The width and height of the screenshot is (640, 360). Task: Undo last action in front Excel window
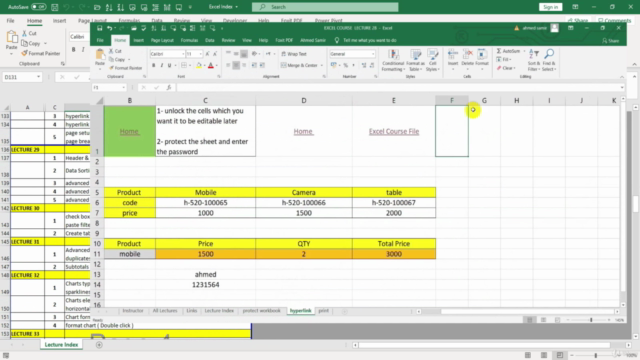tap(109, 28)
